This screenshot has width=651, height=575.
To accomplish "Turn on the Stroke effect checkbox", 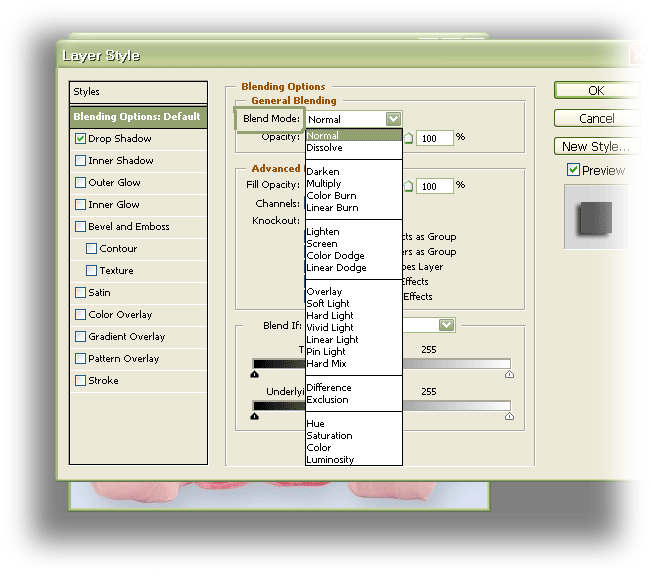I will point(81,381).
